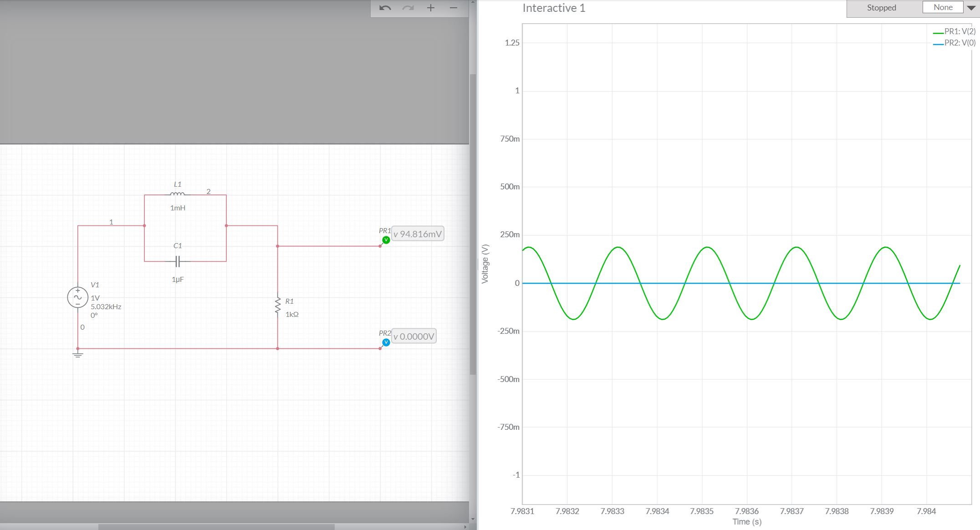Select the AC voltage source V1 symbol
Viewport: 980px width, 530px height.
[x=77, y=297]
